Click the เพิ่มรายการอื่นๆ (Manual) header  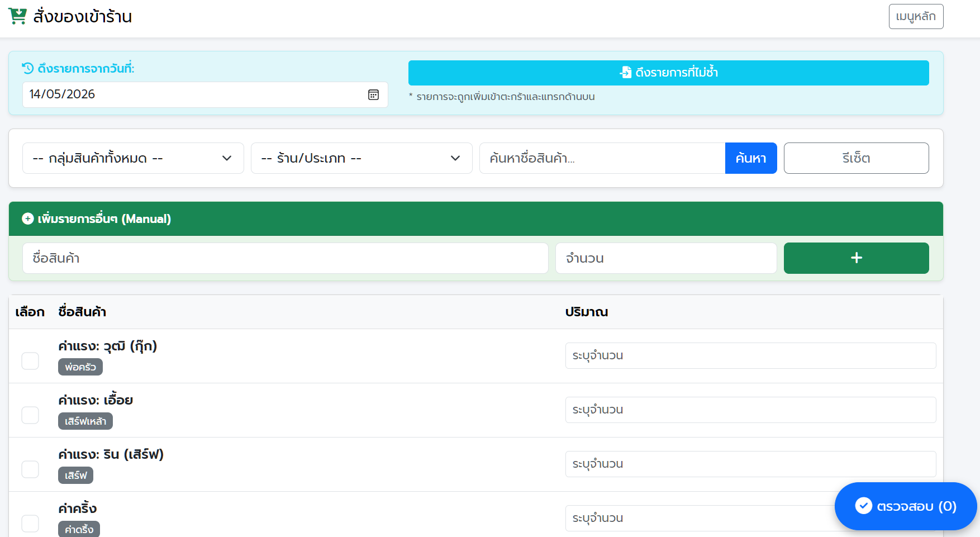pyautogui.click(x=476, y=218)
